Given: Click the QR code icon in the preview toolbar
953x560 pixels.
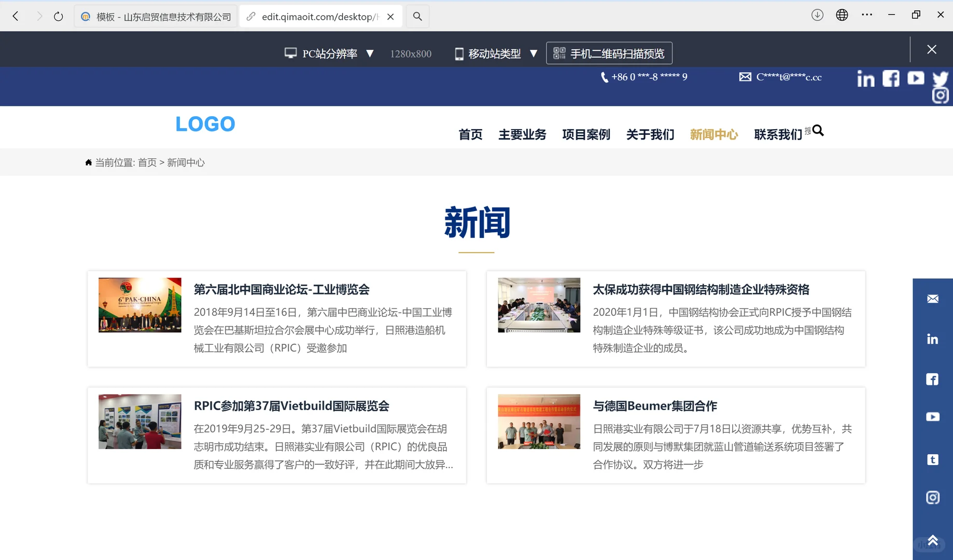Looking at the screenshot, I should [558, 53].
